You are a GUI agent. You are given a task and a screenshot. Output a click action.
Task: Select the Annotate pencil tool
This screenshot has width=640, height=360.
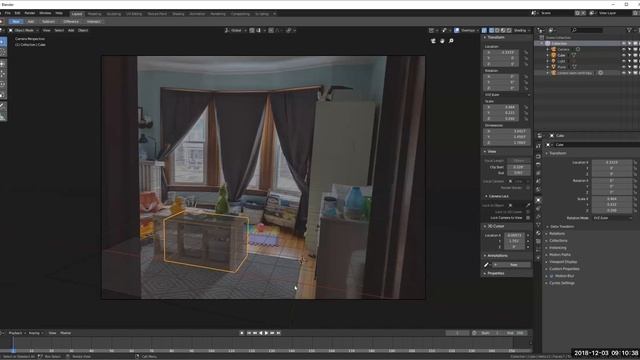(x=2, y=107)
